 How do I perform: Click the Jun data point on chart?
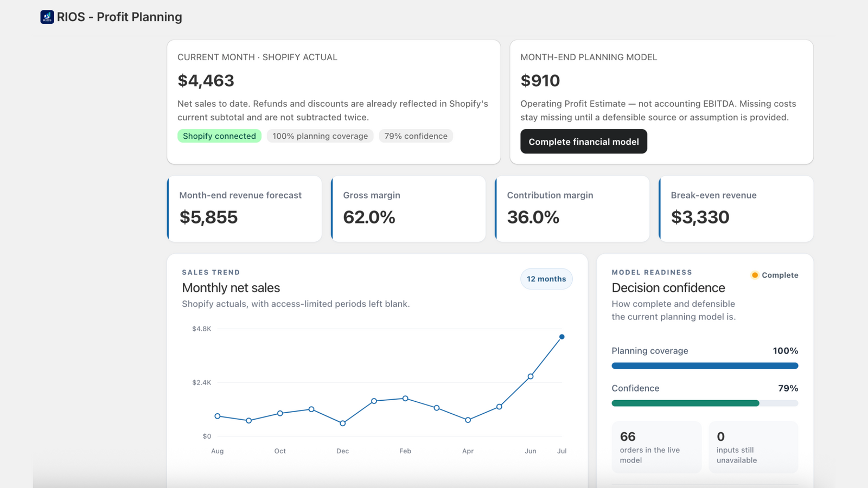(531, 376)
